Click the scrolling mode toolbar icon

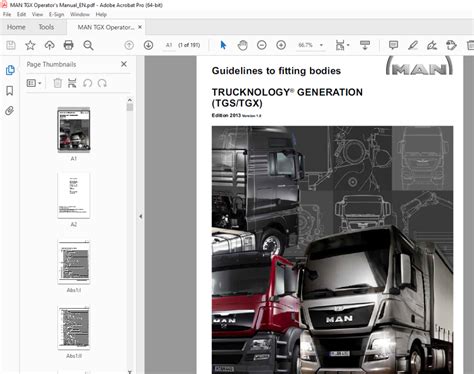pos(365,45)
